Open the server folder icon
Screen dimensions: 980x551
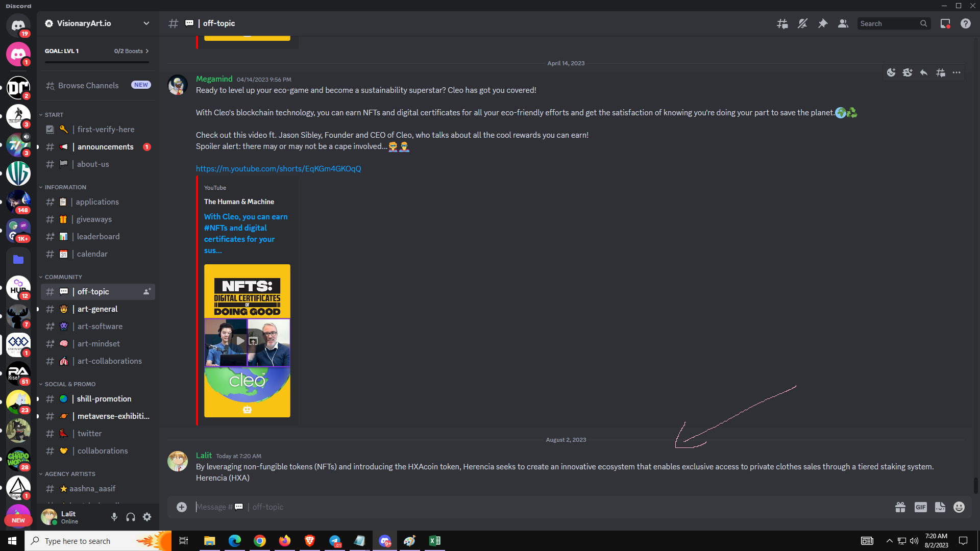pos(18,260)
